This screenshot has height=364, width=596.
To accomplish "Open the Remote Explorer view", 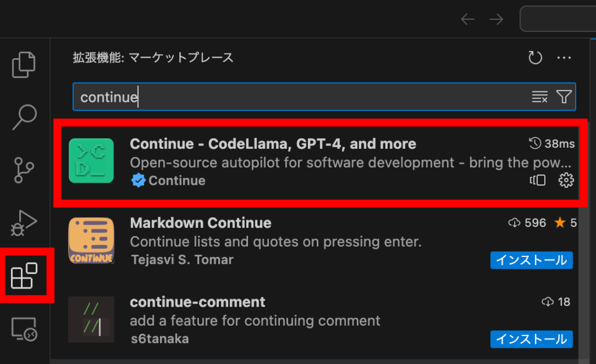I will coord(24,329).
